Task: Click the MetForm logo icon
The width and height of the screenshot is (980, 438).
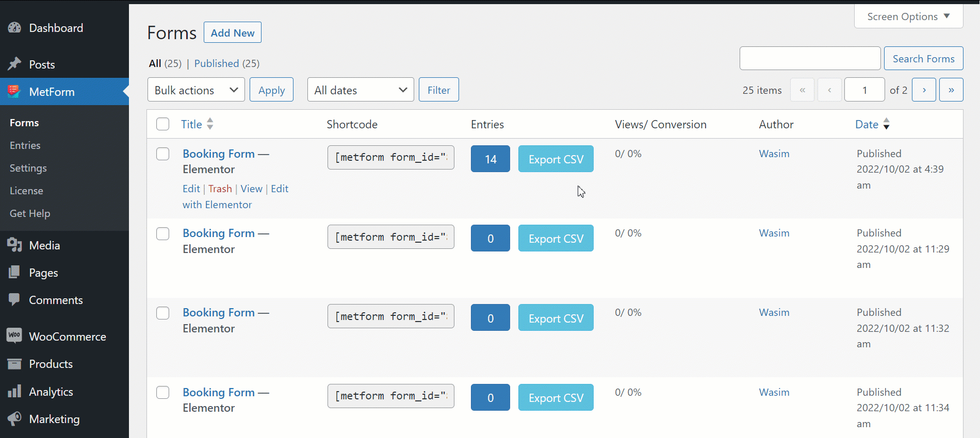Action: pyautogui.click(x=14, y=92)
